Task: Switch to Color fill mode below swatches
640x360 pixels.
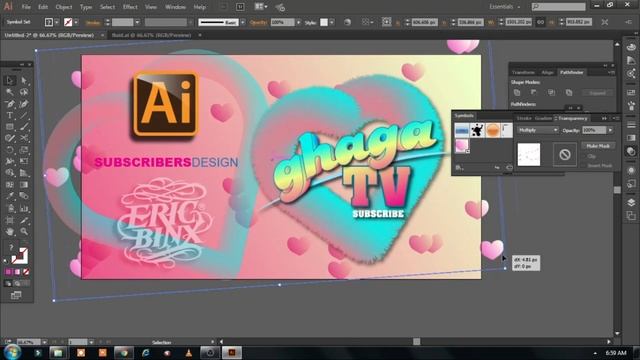Action: pyautogui.click(x=9, y=272)
